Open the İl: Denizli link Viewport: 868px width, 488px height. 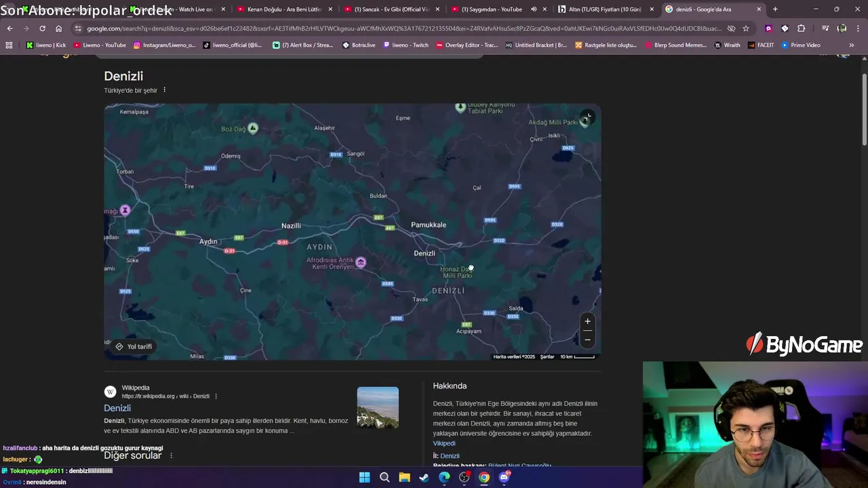pyautogui.click(x=450, y=456)
